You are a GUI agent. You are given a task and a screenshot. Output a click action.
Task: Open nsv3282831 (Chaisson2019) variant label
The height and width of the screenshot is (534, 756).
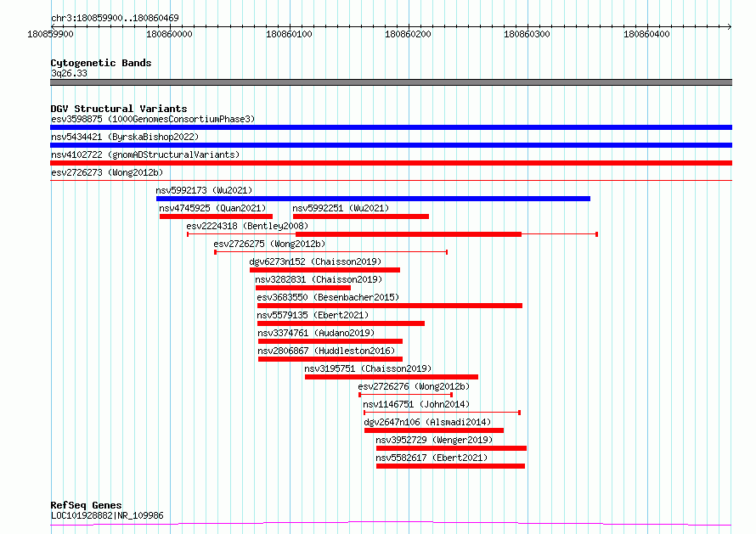(x=319, y=279)
